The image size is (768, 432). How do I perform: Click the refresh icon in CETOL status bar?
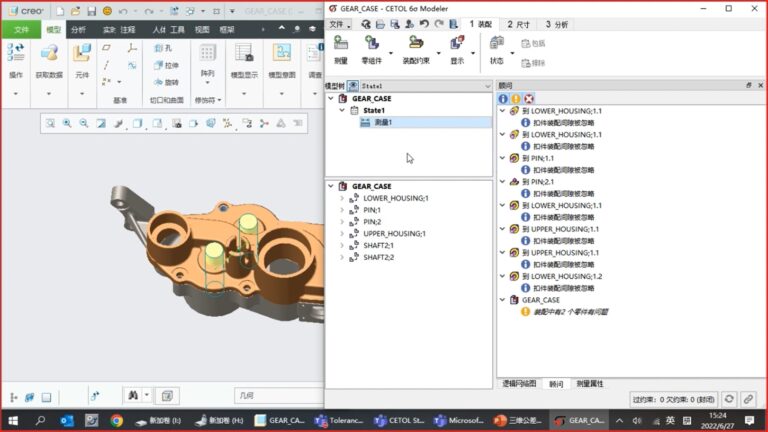[729, 399]
